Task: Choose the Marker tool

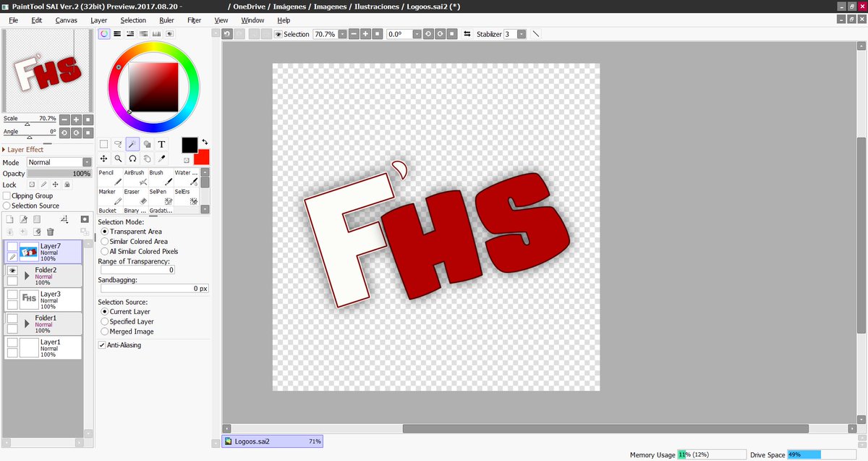Action: (x=109, y=196)
